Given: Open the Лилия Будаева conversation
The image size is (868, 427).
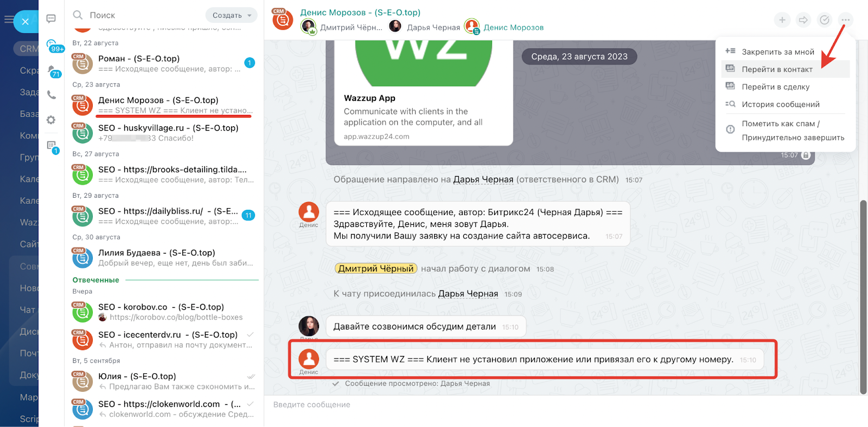Looking at the screenshot, I should [164, 257].
